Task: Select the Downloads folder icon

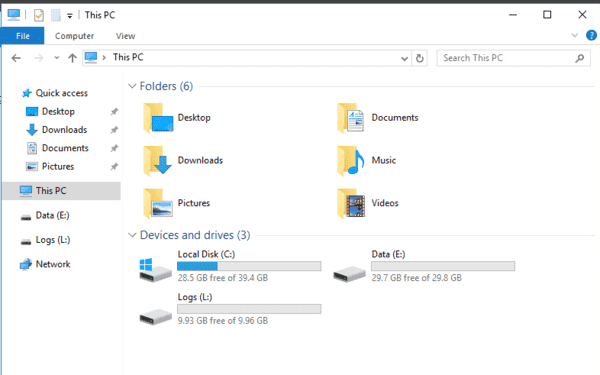Action: pyautogui.click(x=158, y=160)
